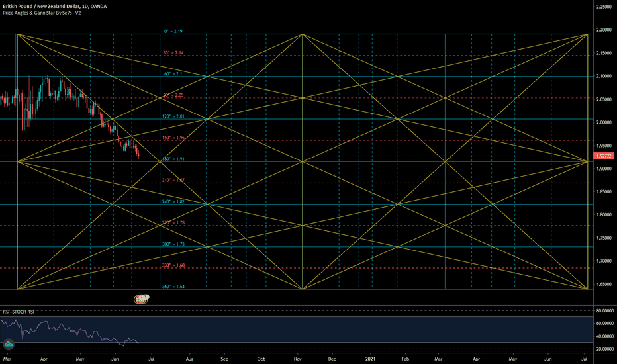
Task: Click the 2021 label on the time axis
Action: pyautogui.click(x=370, y=359)
